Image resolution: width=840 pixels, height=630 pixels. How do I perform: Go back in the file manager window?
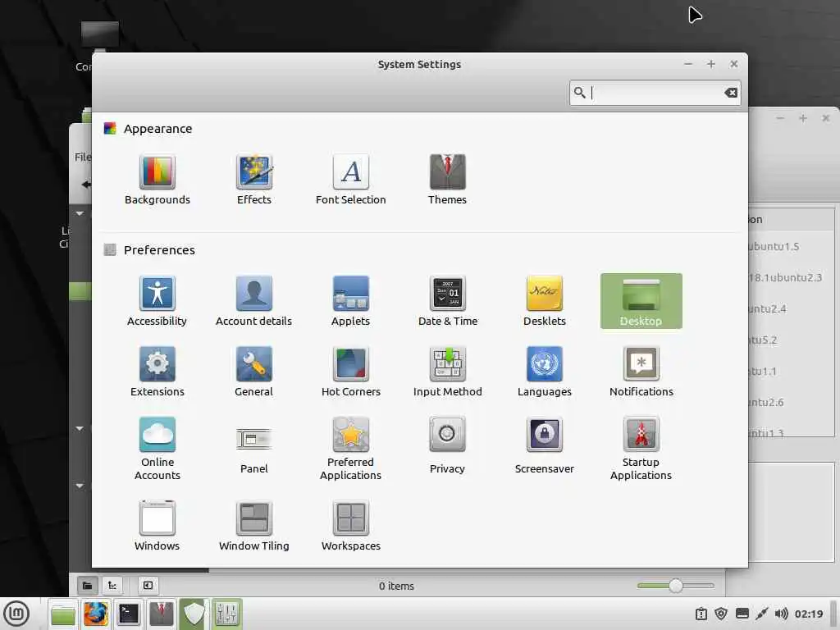pos(85,185)
